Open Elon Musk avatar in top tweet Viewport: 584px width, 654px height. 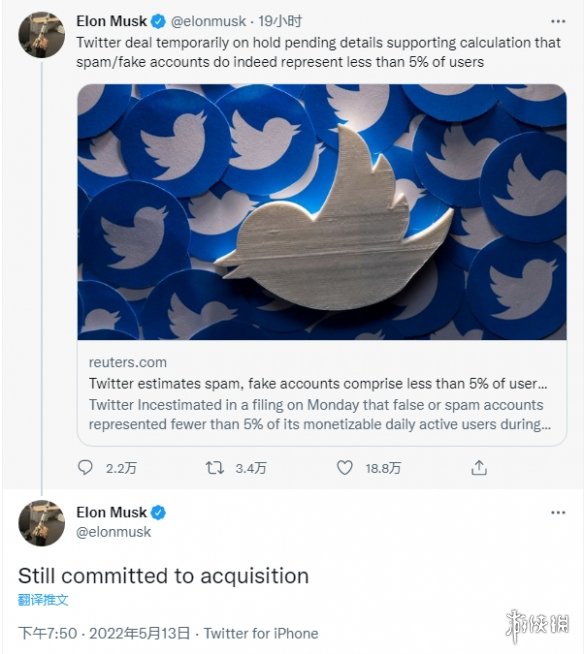click(x=41, y=35)
